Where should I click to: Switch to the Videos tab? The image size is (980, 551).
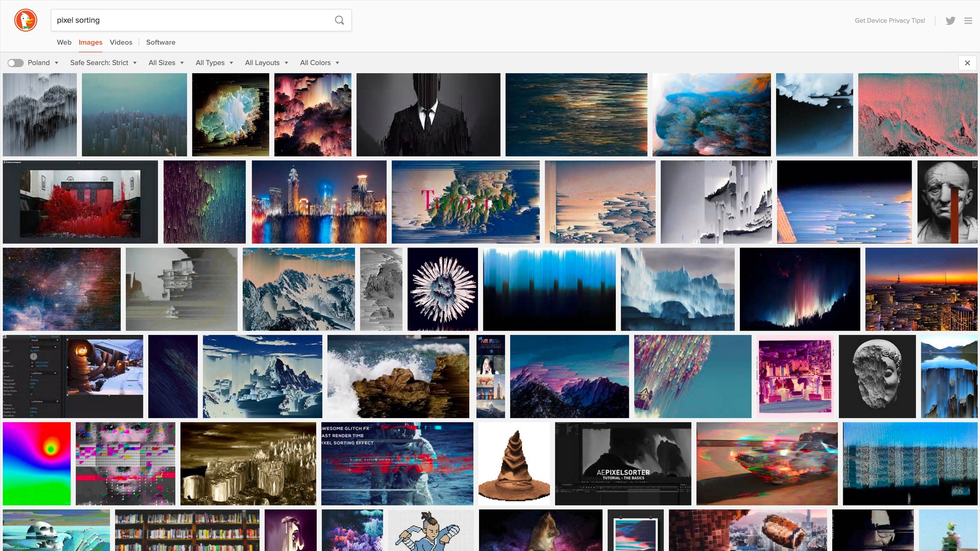(121, 42)
